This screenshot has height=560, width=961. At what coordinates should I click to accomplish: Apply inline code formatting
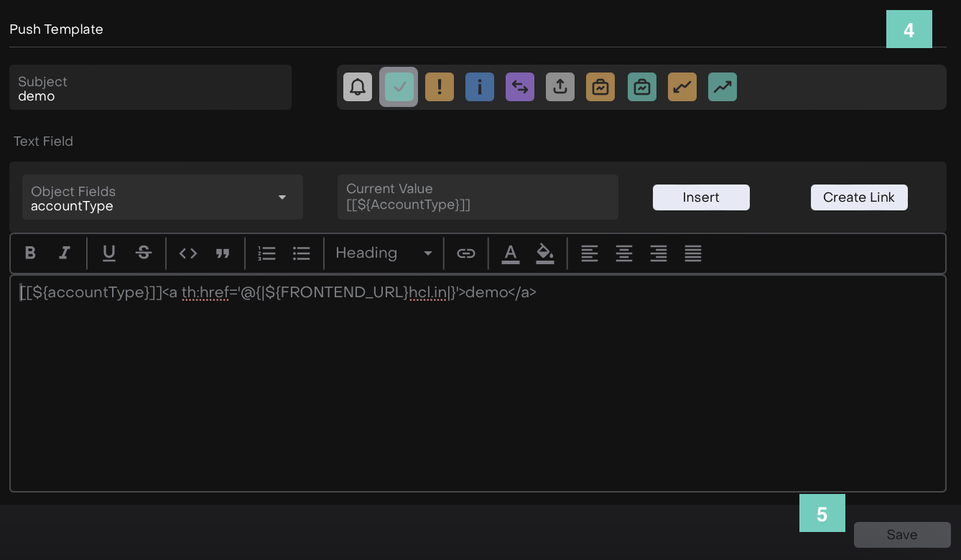pos(188,253)
